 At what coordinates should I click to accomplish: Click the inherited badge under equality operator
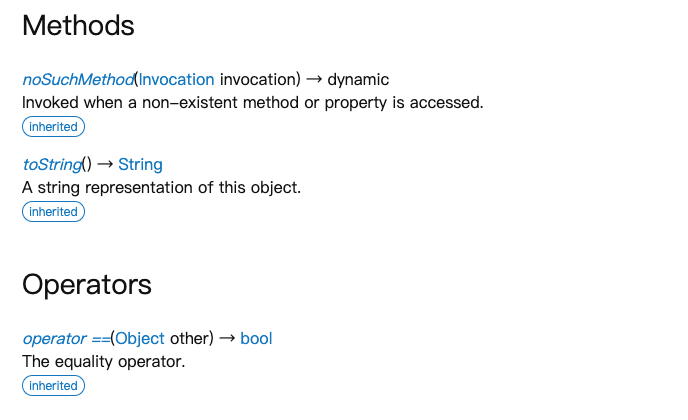53,386
